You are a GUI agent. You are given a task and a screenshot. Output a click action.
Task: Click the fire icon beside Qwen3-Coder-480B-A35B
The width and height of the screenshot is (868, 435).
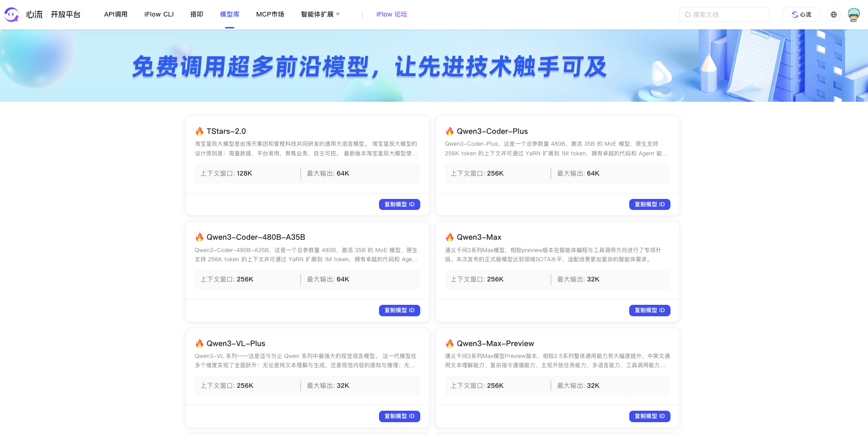199,237
